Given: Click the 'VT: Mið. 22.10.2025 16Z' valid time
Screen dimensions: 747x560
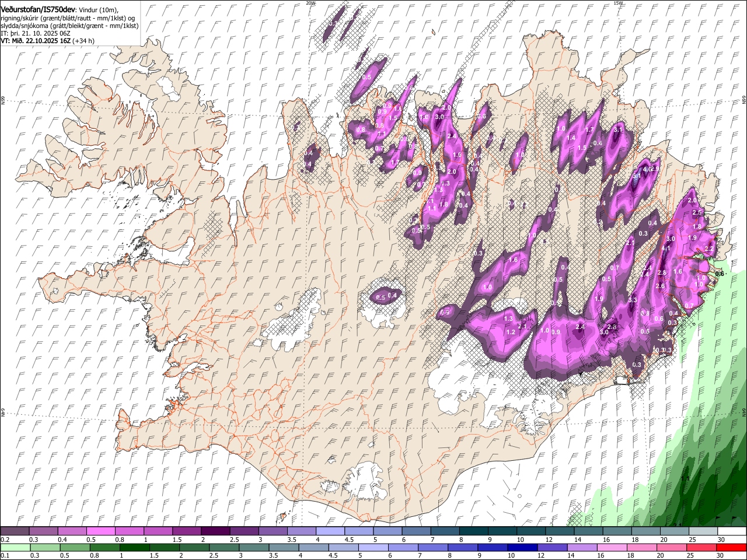Looking at the screenshot, I should coord(36,41).
